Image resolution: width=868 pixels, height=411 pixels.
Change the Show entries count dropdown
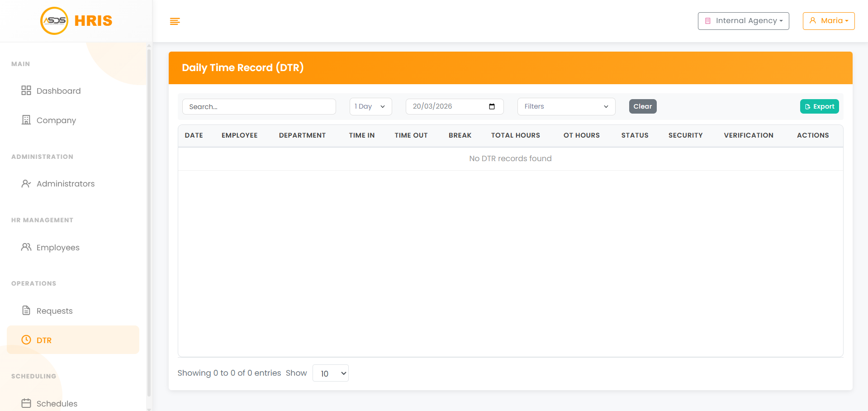330,373
